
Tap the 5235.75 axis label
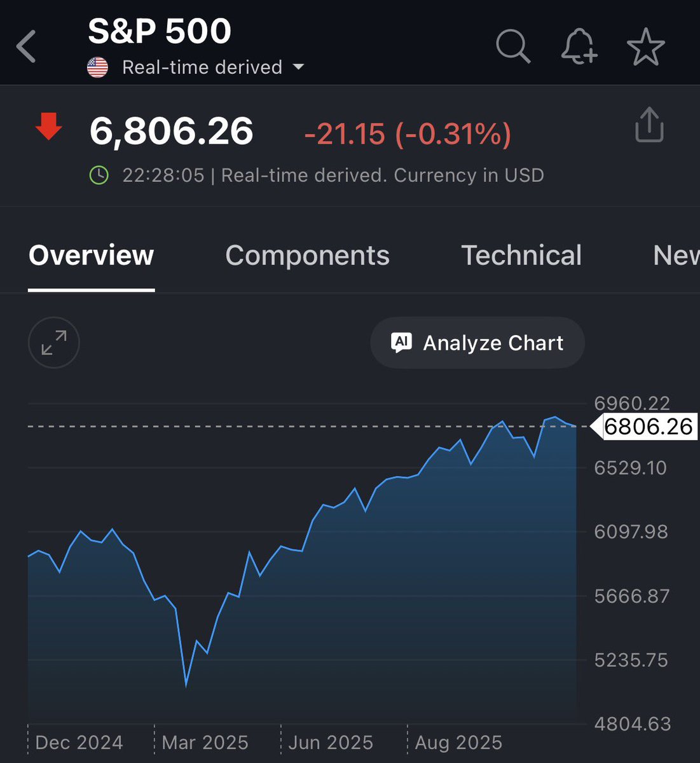click(x=631, y=660)
